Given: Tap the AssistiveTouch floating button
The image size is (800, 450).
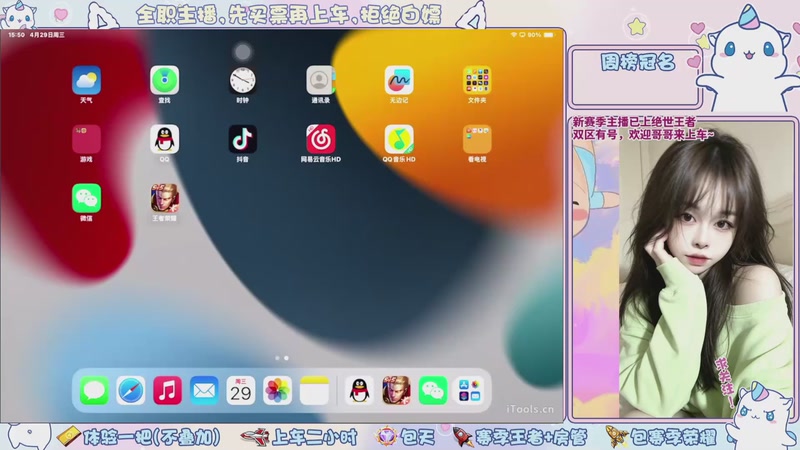Looking at the screenshot, I should click(243, 52).
